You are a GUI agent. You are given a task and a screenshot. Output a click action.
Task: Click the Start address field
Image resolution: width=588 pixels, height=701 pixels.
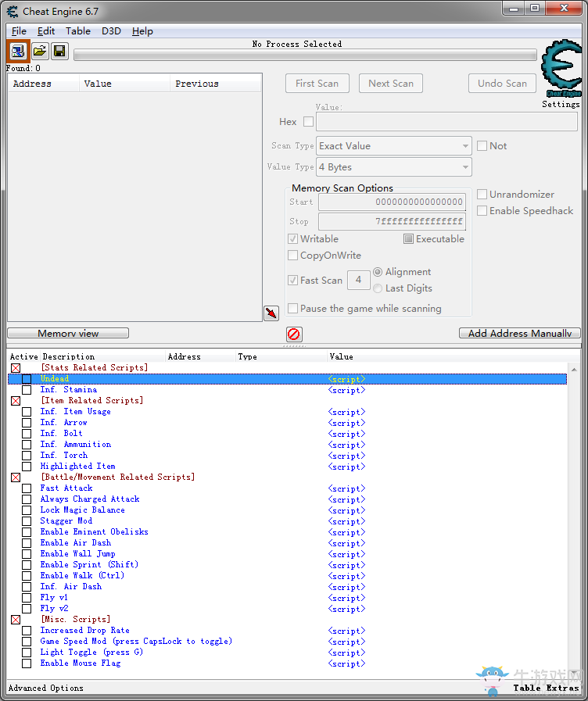393,202
